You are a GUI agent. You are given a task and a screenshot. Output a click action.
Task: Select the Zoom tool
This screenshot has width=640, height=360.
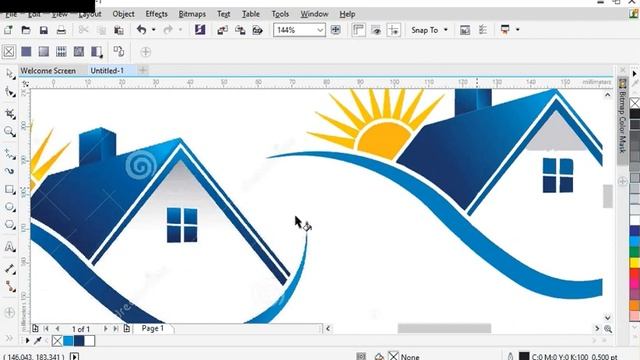(10, 131)
